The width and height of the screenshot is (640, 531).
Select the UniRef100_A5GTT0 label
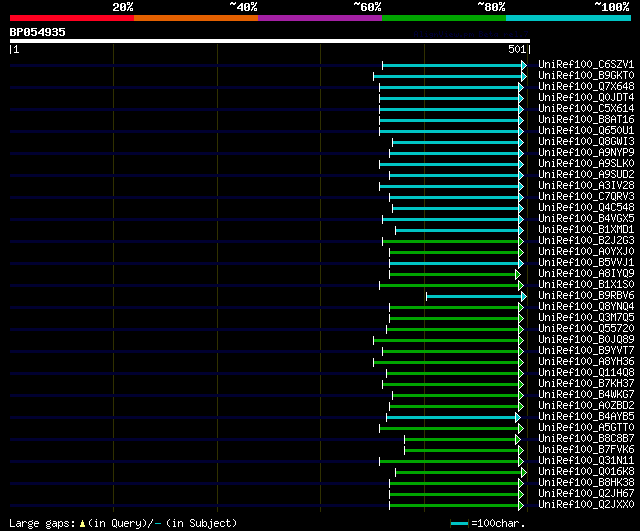tap(586, 428)
